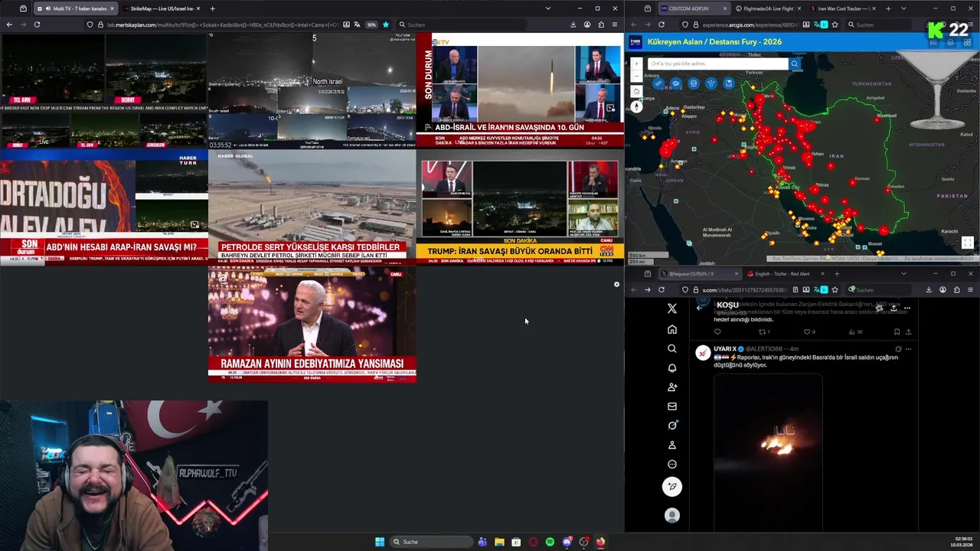Open the save widget on map toolbar
The height and width of the screenshot is (551, 980).
[729, 83]
